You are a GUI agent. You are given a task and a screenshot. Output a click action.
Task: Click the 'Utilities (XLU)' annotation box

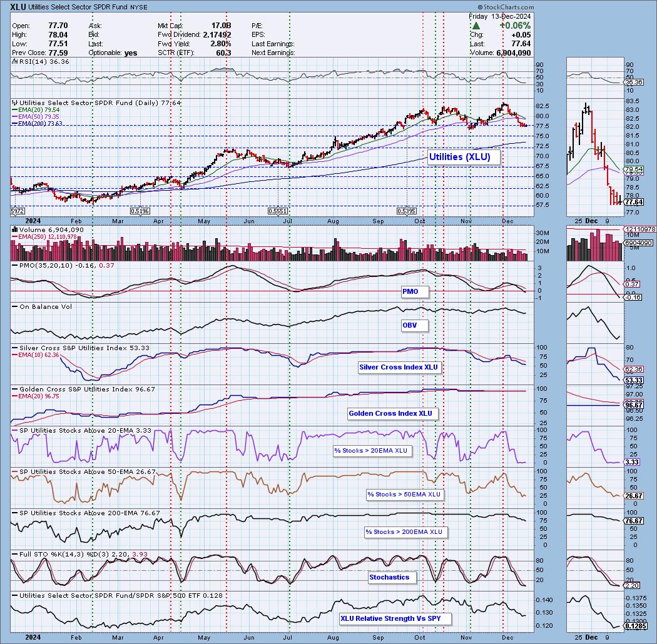coord(464,157)
